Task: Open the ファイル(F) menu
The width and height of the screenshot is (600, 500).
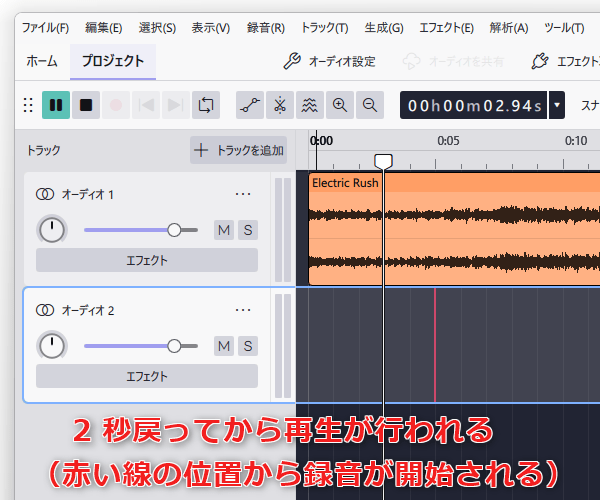Action: tap(45, 28)
